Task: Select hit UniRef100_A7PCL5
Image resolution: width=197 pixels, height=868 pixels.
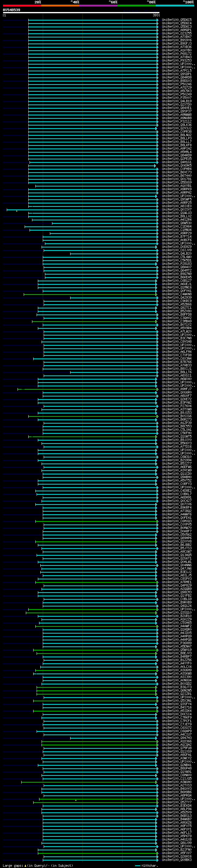Action: tap(177, 71)
